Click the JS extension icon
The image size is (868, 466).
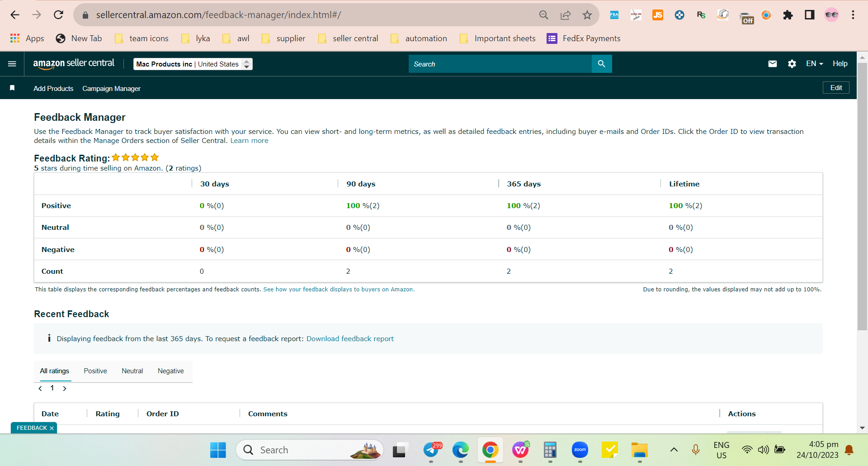(x=658, y=15)
